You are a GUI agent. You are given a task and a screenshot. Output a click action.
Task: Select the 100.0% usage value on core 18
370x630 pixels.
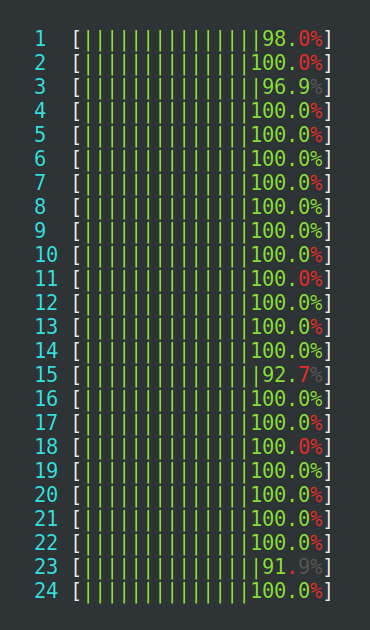pos(287,447)
